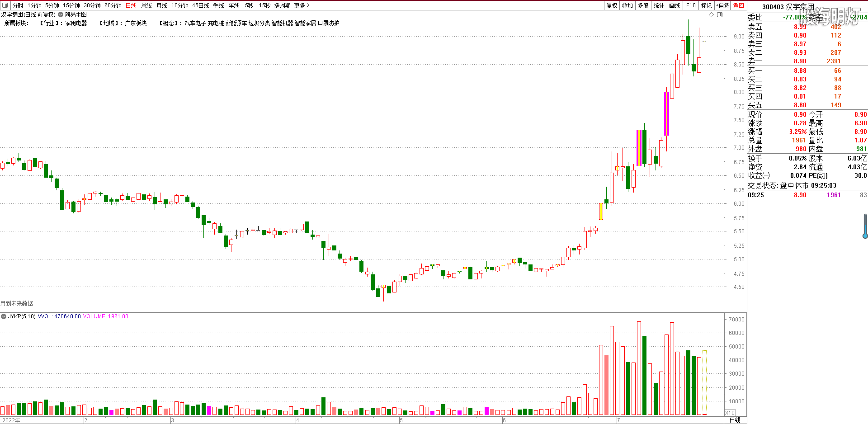Click the diamond icon above the chart
The height and width of the screenshot is (424, 868).
click(x=712, y=15)
